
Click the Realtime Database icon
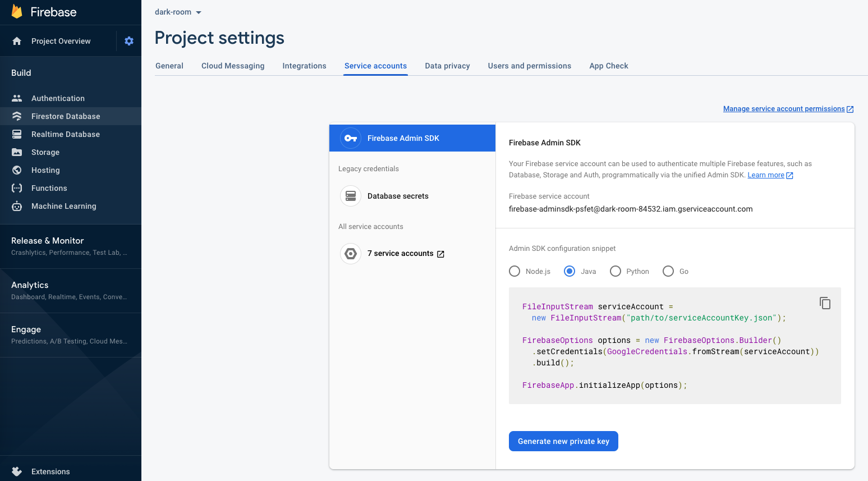(x=17, y=134)
